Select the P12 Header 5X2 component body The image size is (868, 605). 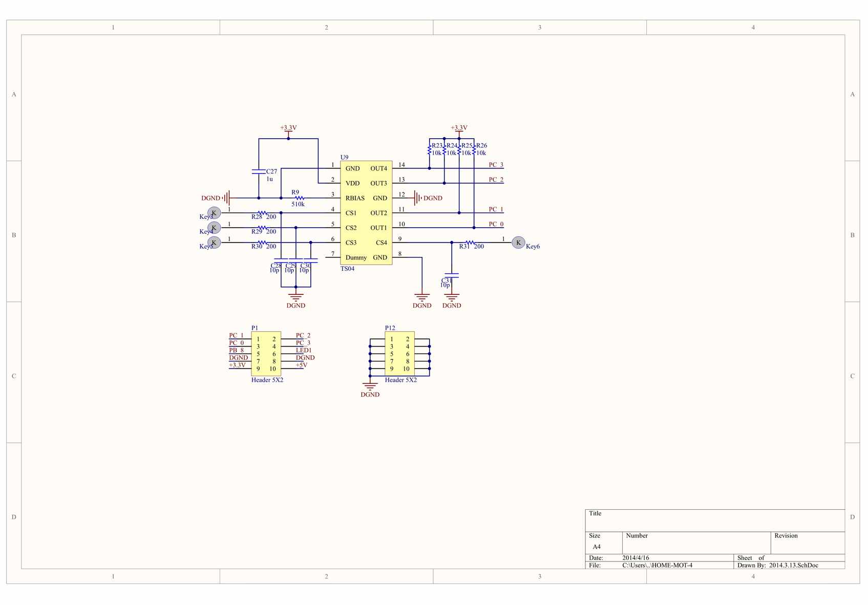tap(399, 354)
